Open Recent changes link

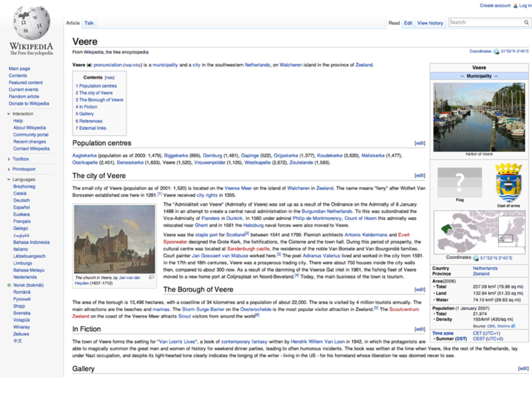[30, 142]
